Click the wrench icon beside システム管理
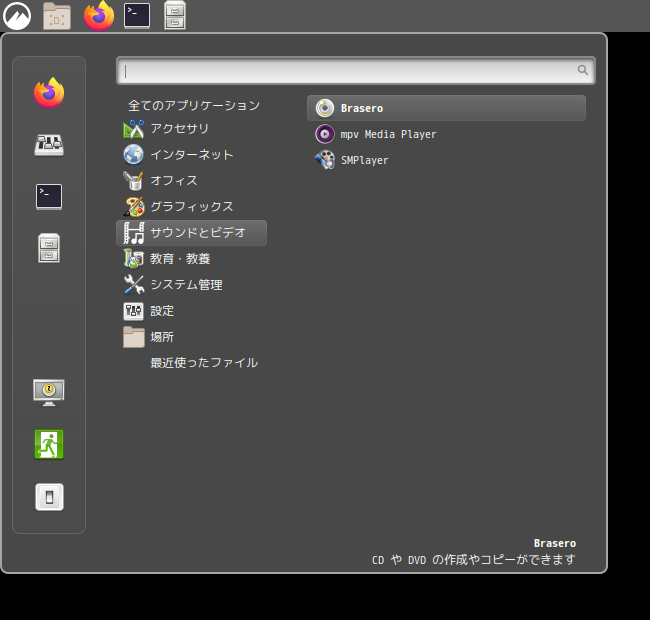 (x=133, y=285)
